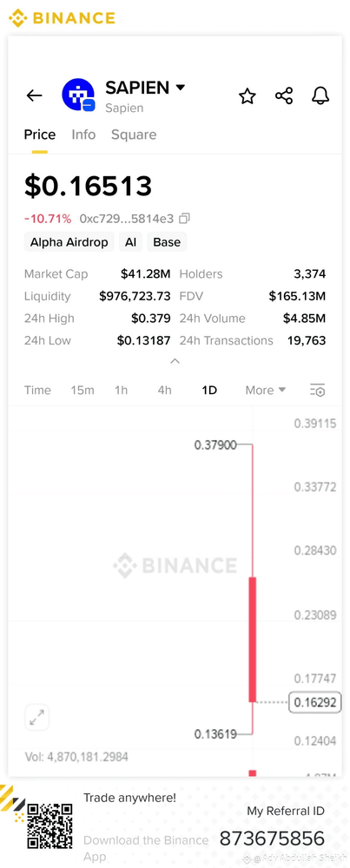Collapse the market stats section chevron
The height and width of the screenshot is (868, 350).
click(x=175, y=361)
